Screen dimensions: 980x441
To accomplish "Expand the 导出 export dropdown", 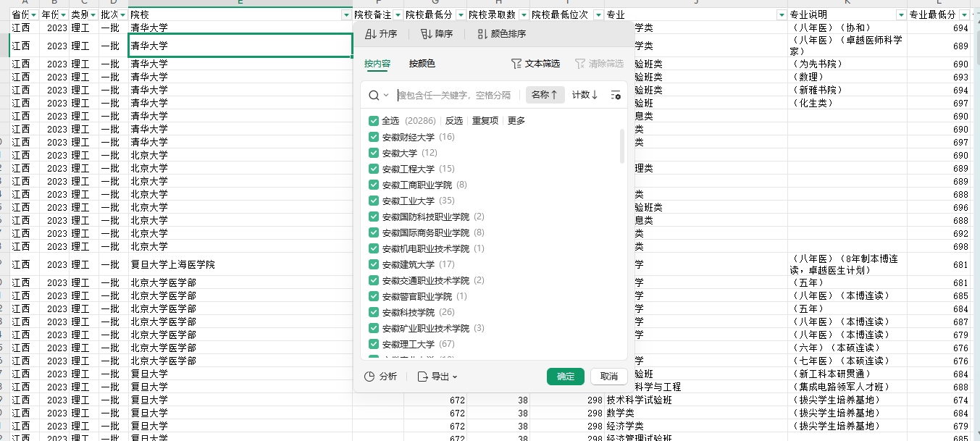I will pyautogui.click(x=437, y=377).
